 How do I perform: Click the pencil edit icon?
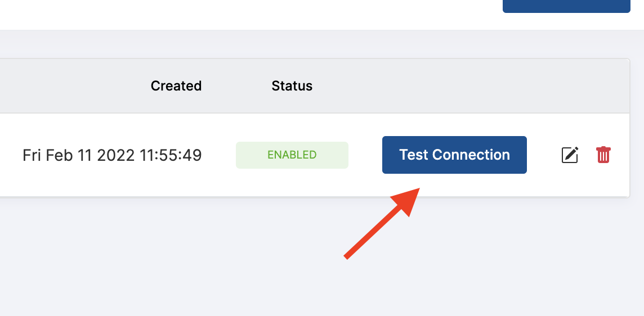[570, 155]
